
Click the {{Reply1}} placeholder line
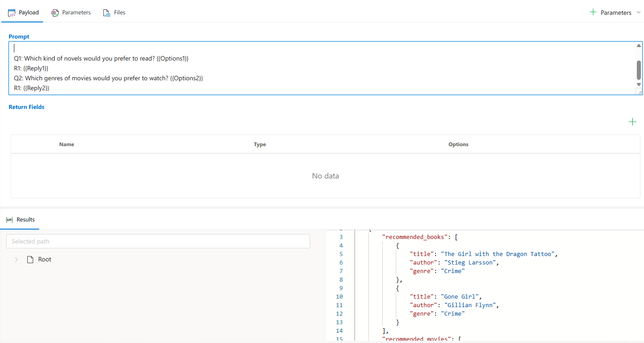click(x=31, y=69)
